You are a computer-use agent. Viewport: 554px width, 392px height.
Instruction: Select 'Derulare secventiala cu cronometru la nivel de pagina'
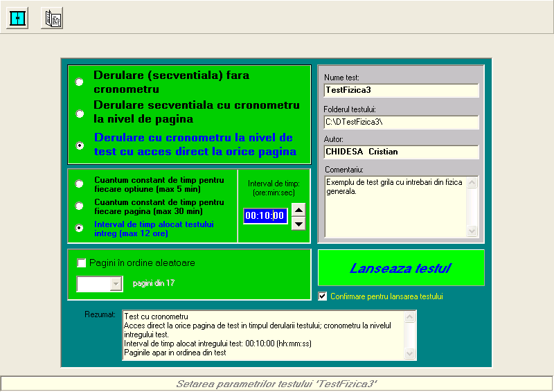[x=80, y=114]
